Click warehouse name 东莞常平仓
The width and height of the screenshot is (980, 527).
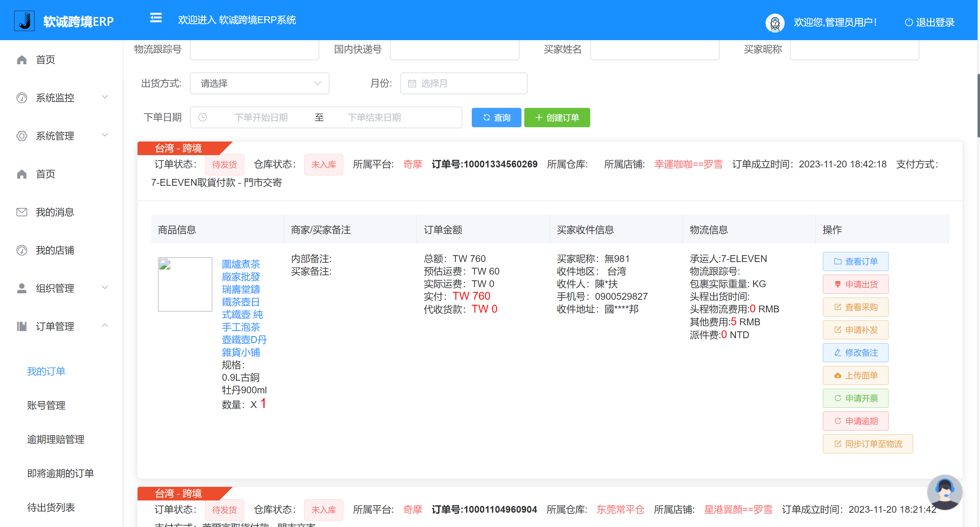(620, 510)
